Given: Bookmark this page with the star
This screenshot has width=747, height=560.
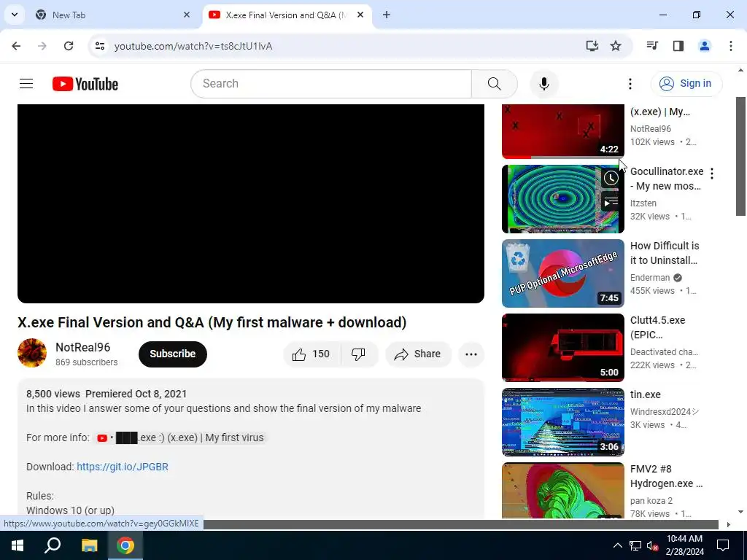Looking at the screenshot, I should pos(616,46).
